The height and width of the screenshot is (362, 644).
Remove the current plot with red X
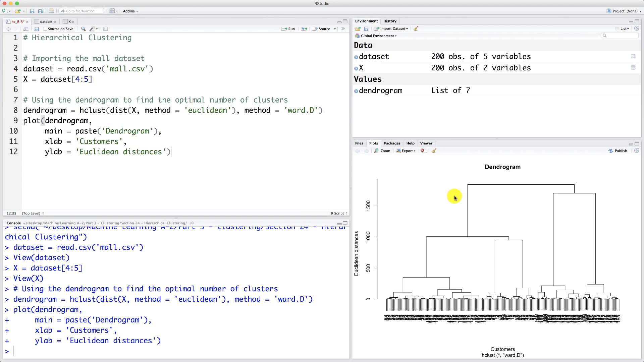423,151
